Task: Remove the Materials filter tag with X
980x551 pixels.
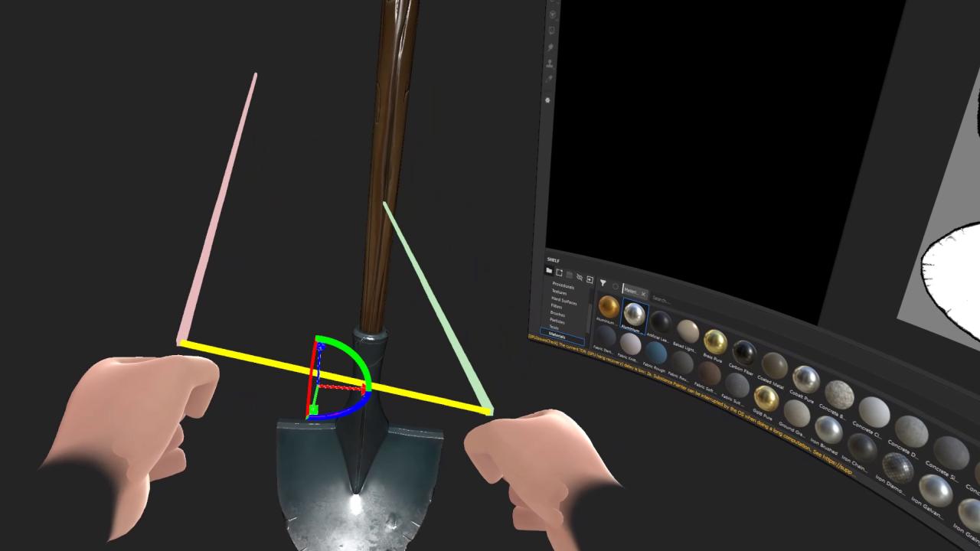Action: (x=643, y=294)
